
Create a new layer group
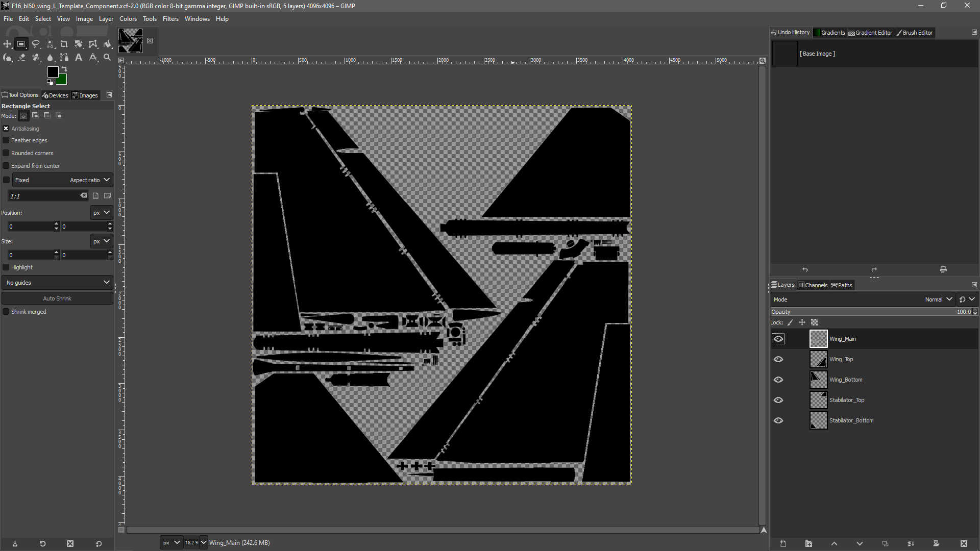(x=808, y=543)
